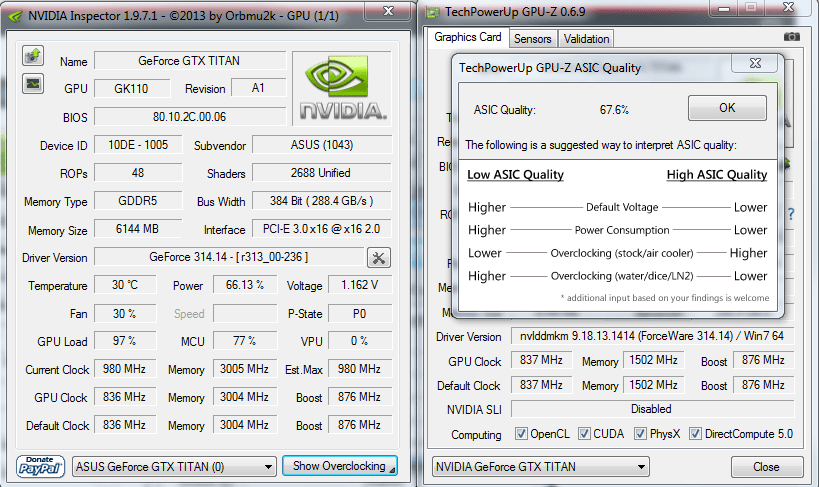
Task: Click the Device ID 10DE - 1005 field
Action: [x=138, y=145]
